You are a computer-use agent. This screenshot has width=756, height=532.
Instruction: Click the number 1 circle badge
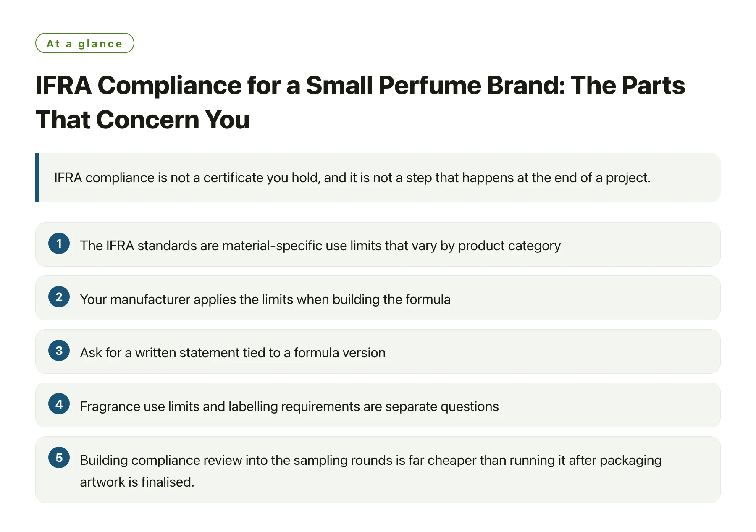[x=59, y=244]
